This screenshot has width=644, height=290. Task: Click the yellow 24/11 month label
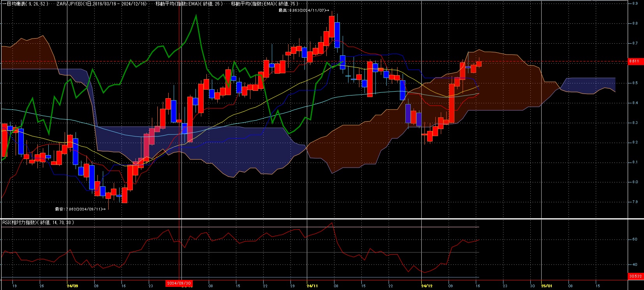click(x=312, y=286)
